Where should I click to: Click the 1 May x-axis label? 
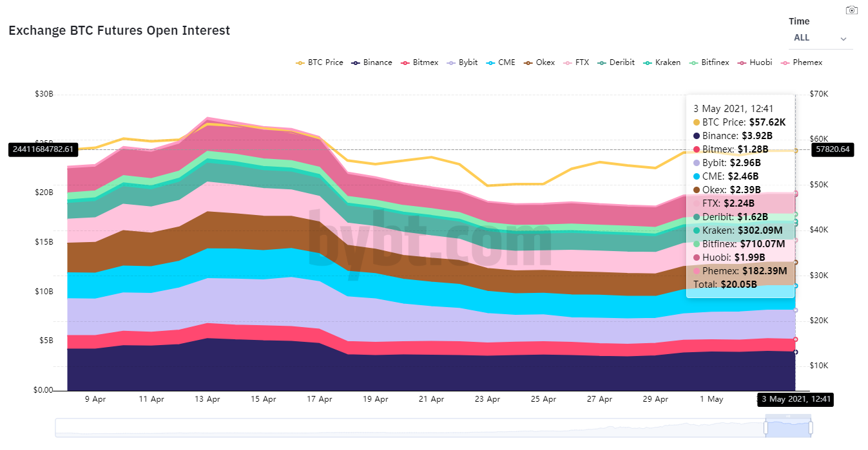point(712,399)
